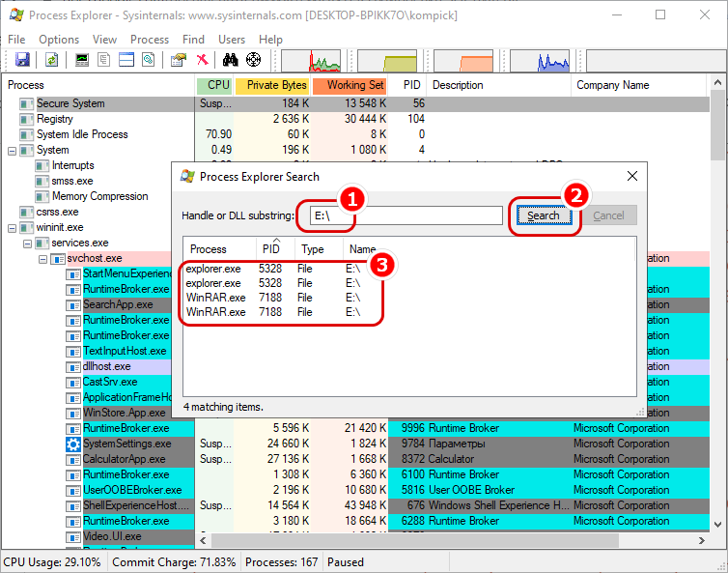Click the horizontal scrollbar right arrow
Image resolution: width=728 pixels, height=573 pixels.
pos(702,540)
